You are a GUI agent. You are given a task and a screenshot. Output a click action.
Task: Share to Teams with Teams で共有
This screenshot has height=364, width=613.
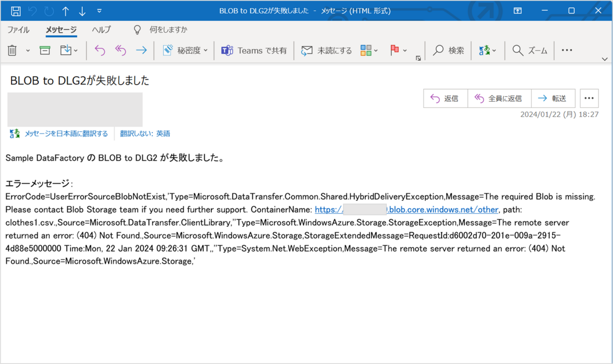click(254, 50)
